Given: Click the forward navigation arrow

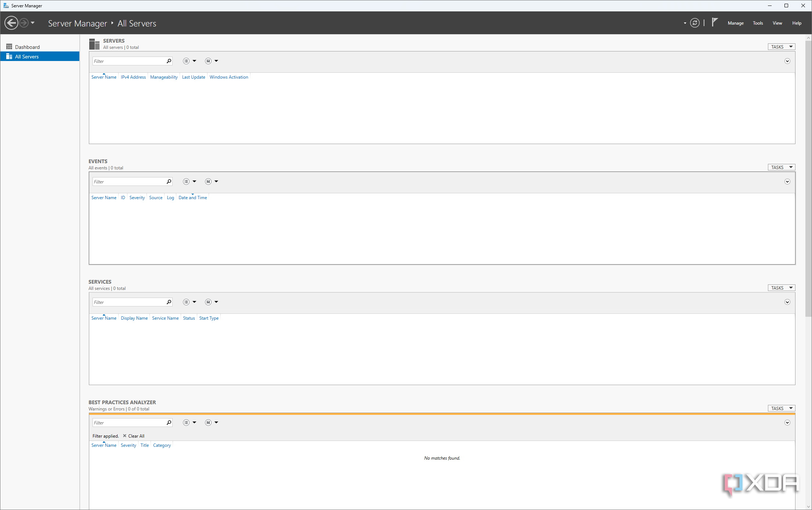Looking at the screenshot, I should click(24, 23).
